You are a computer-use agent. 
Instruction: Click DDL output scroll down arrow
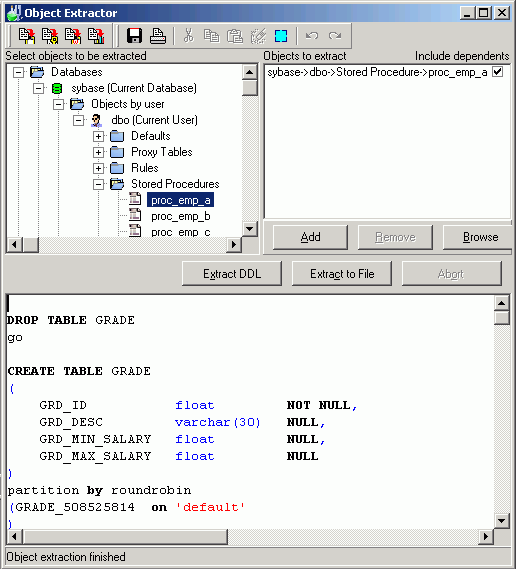501,521
